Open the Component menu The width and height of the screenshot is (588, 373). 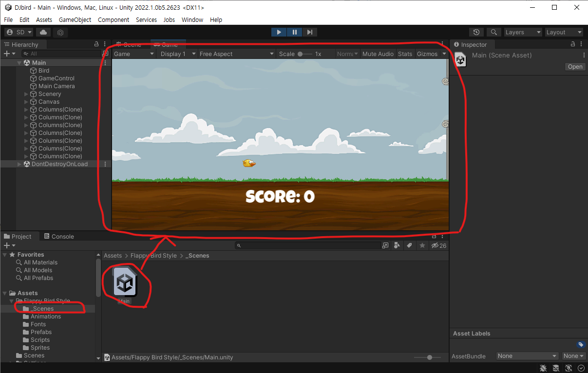pos(114,19)
